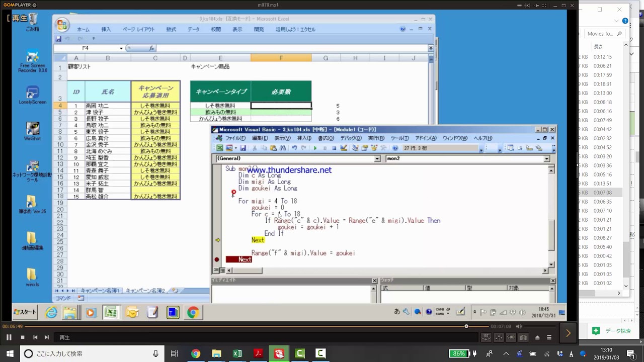Switch to the キャンペーン名簿1 sheet tab
644x362 pixels.
click(100, 291)
